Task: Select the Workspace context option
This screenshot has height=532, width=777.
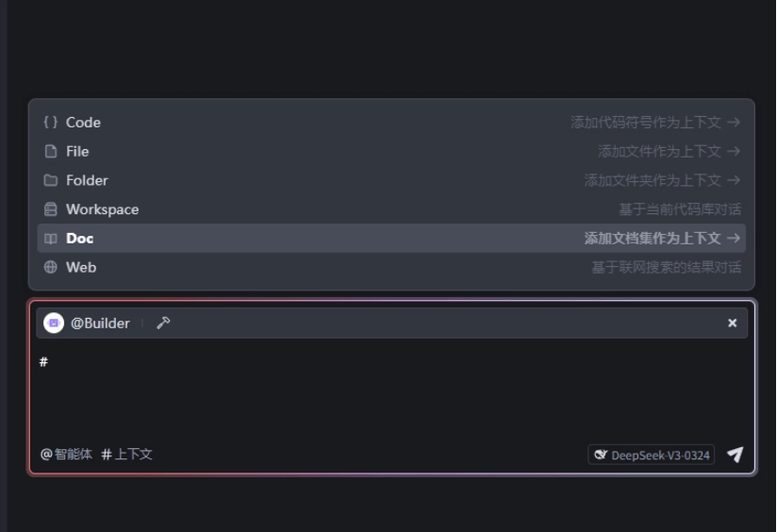Action: coord(391,209)
